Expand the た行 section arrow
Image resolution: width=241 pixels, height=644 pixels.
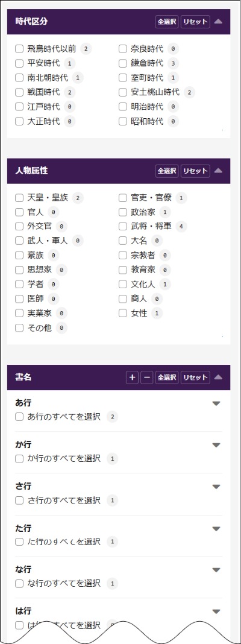[x=216, y=529]
